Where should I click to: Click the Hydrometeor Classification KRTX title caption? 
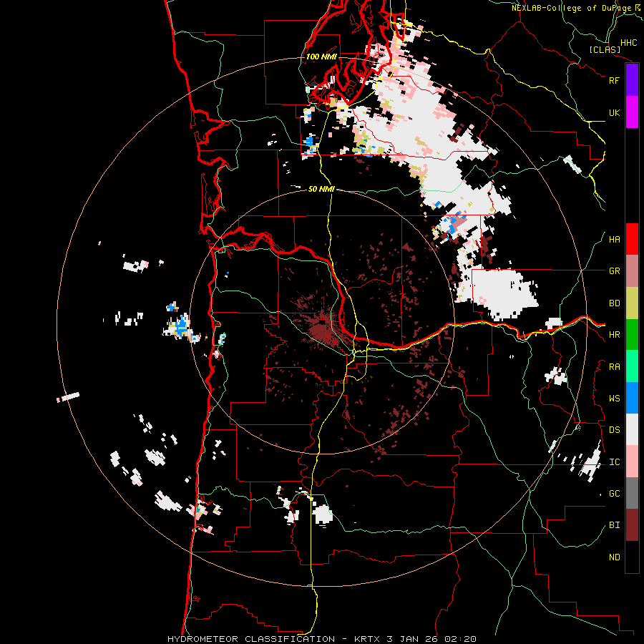322,639
